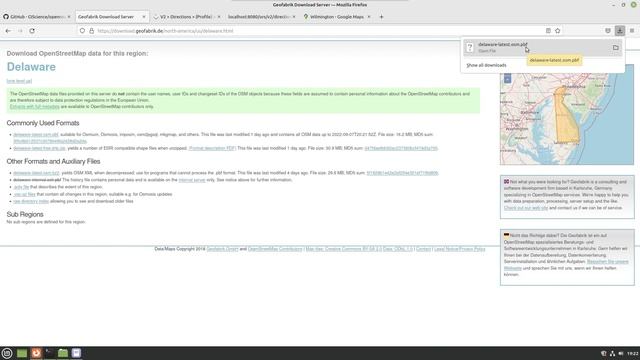This screenshot has width=640, height=360.
Task: Click the .poly file link
Action: coord(21,187)
